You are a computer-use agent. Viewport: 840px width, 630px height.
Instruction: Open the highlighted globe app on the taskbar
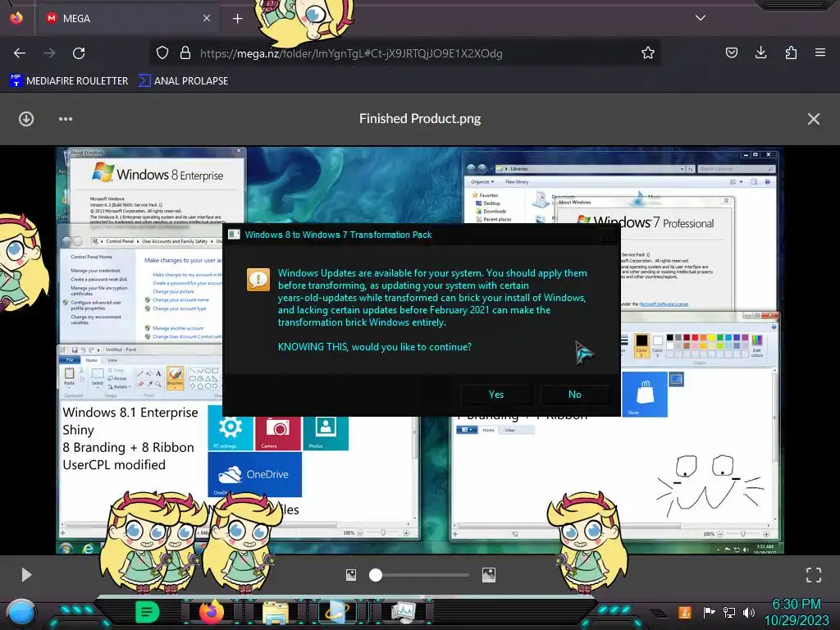tap(337, 612)
